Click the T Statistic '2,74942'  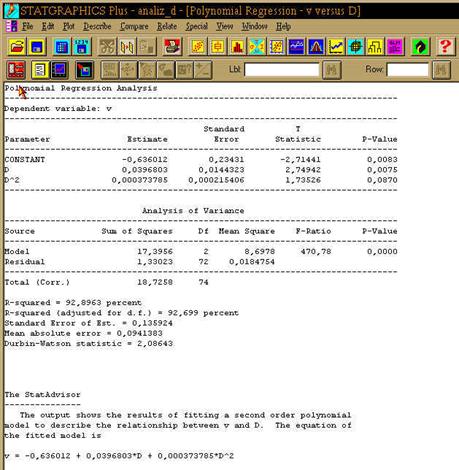(x=303, y=170)
